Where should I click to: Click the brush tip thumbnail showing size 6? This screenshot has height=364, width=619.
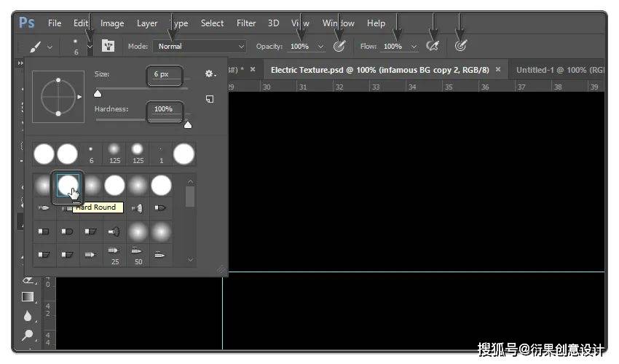[x=76, y=46]
